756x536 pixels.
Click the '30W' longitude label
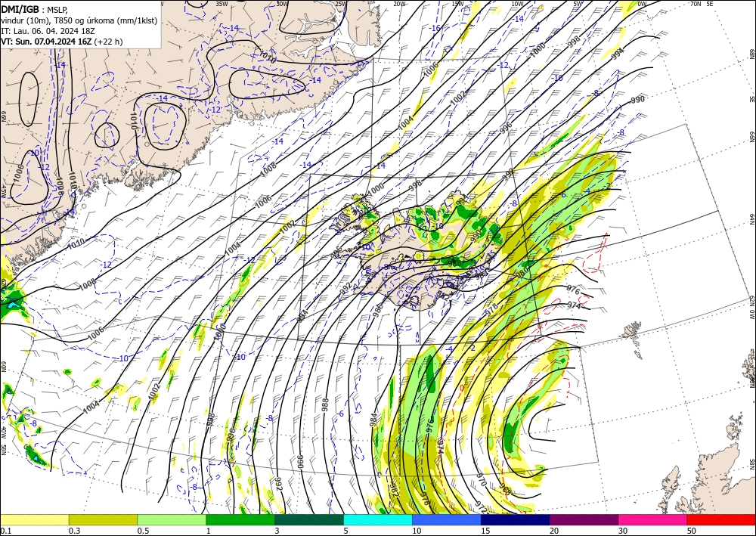tap(282, 4)
